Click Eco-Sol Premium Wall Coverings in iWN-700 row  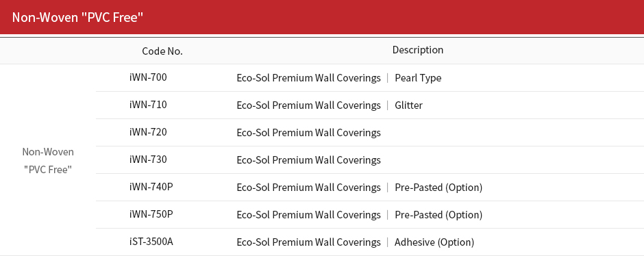tap(309, 78)
